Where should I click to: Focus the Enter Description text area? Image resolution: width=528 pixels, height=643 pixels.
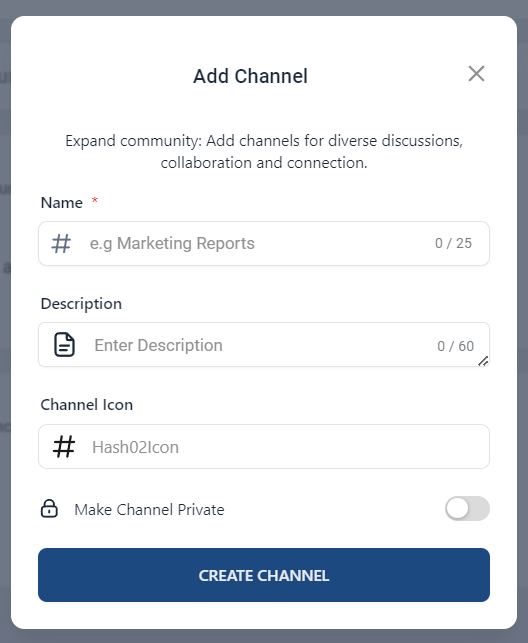(264, 344)
